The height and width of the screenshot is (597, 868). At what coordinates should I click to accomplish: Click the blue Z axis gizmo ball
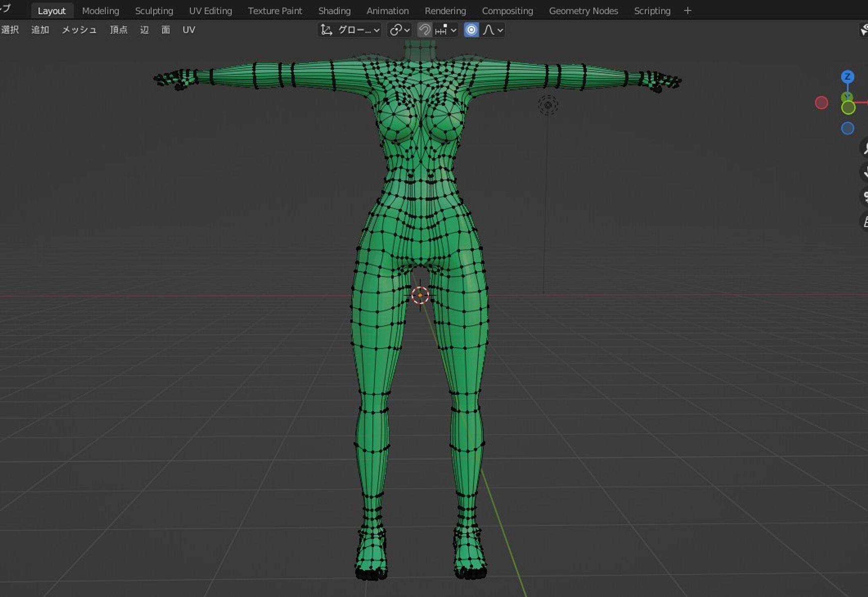[x=847, y=76]
